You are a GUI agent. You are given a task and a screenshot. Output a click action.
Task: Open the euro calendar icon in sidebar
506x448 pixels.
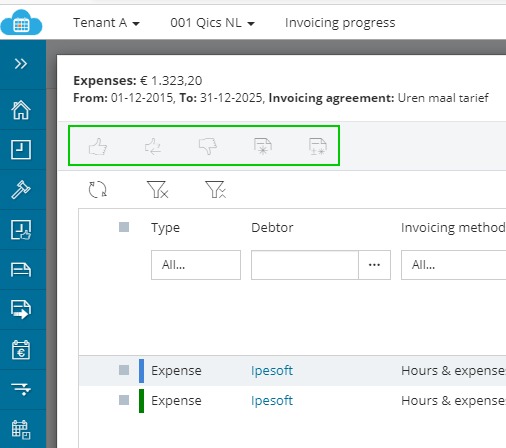coord(21,350)
